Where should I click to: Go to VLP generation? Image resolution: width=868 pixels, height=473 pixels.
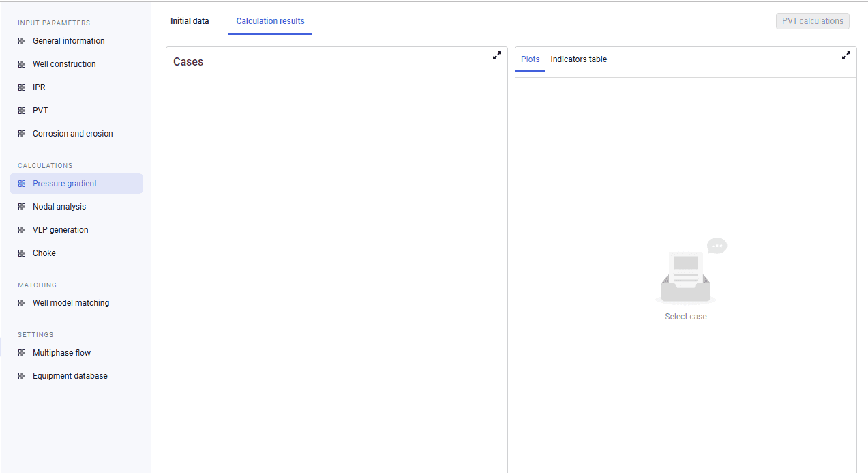point(76,230)
